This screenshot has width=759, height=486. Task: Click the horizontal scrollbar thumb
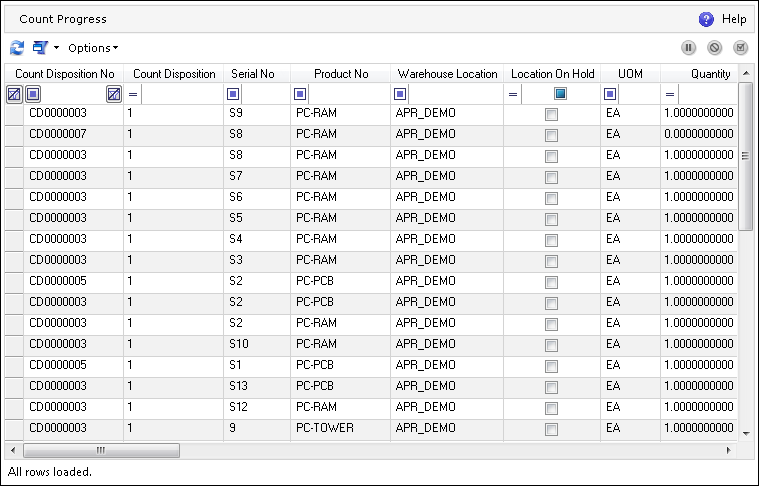point(94,451)
